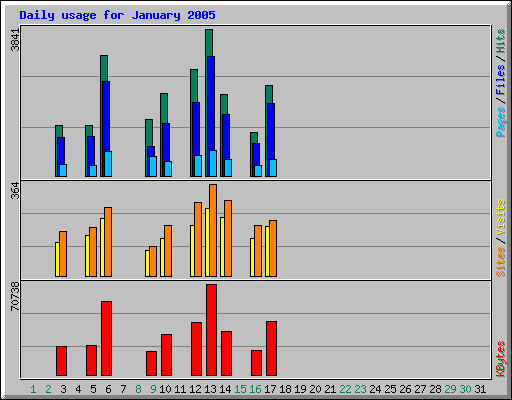Click day 26 on the date axis

[405, 389]
